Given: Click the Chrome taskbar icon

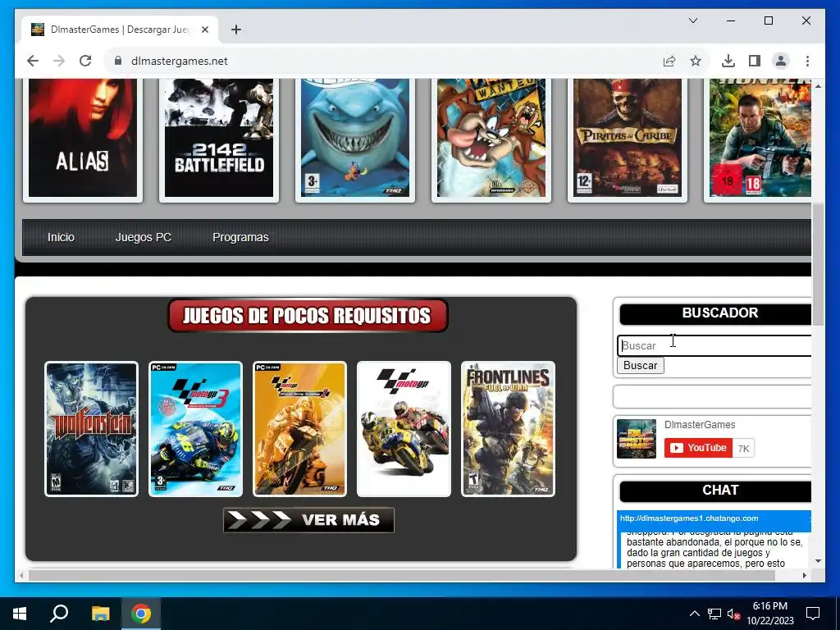Looking at the screenshot, I should [x=141, y=614].
